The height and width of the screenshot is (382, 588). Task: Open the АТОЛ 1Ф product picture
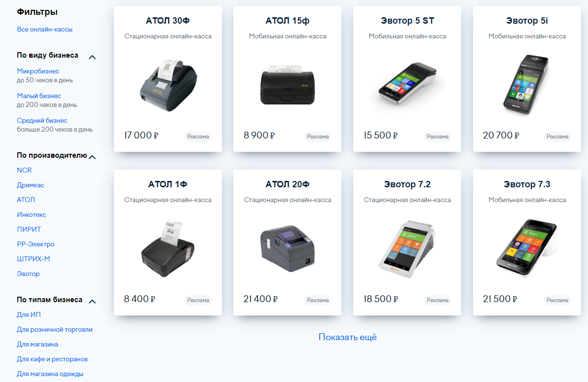click(168, 249)
